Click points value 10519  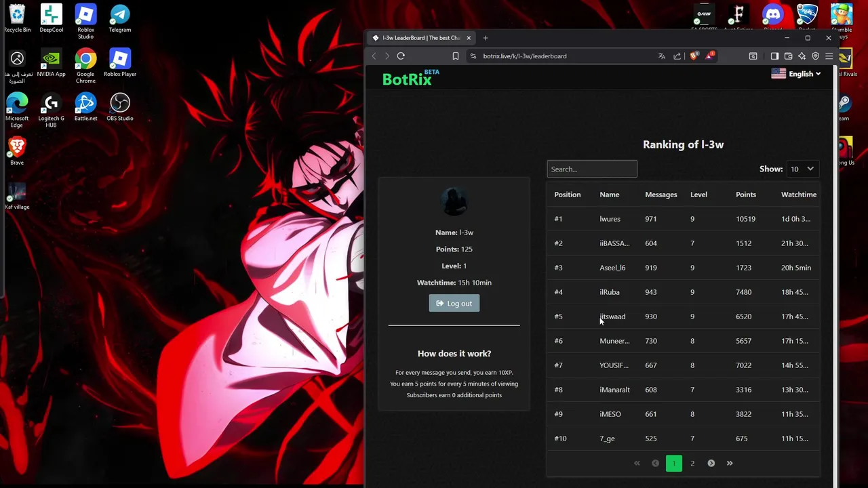pos(745,219)
